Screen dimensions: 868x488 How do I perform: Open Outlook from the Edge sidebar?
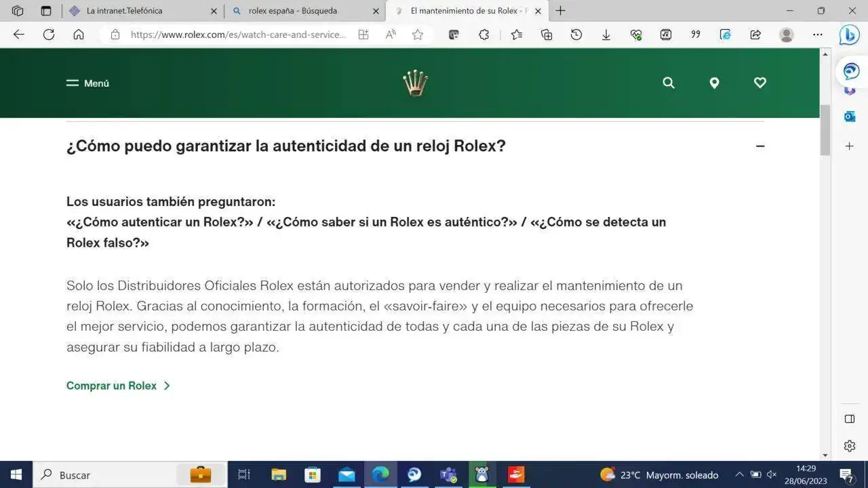tap(850, 117)
